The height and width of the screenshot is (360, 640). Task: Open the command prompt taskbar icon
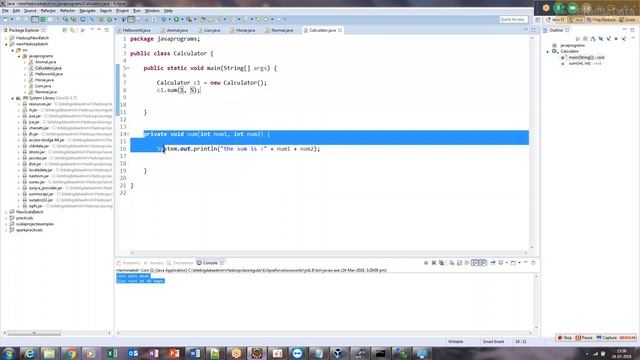[x=380, y=353]
